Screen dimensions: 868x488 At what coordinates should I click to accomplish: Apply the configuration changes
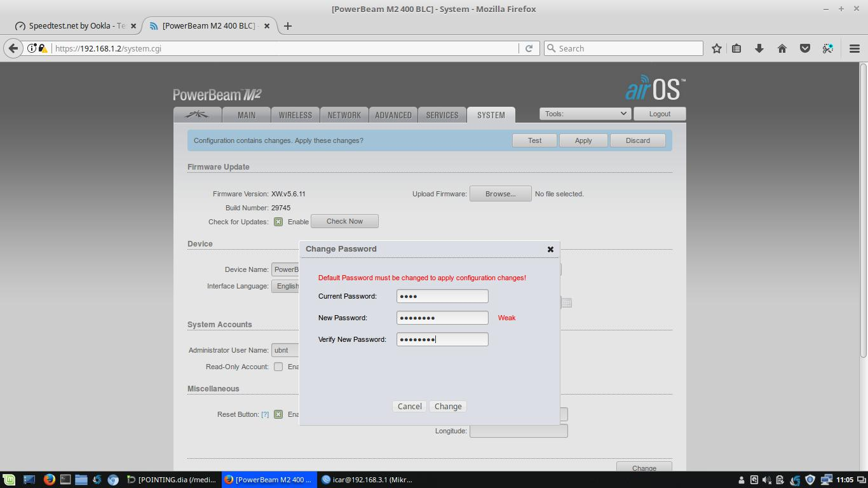point(583,140)
